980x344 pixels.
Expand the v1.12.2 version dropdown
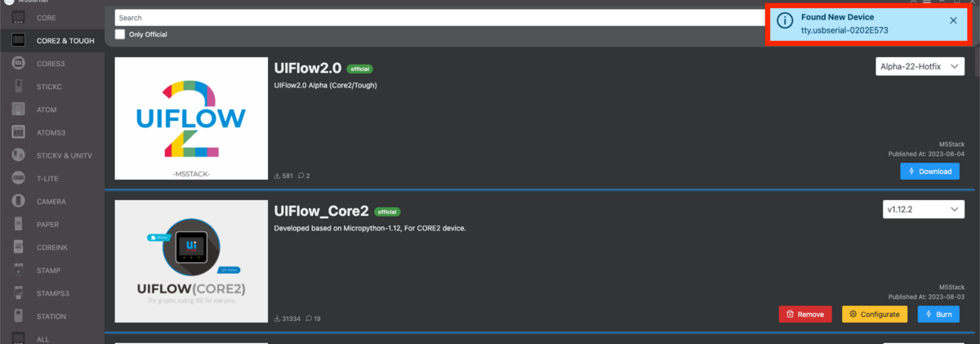(x=924, y=210)
